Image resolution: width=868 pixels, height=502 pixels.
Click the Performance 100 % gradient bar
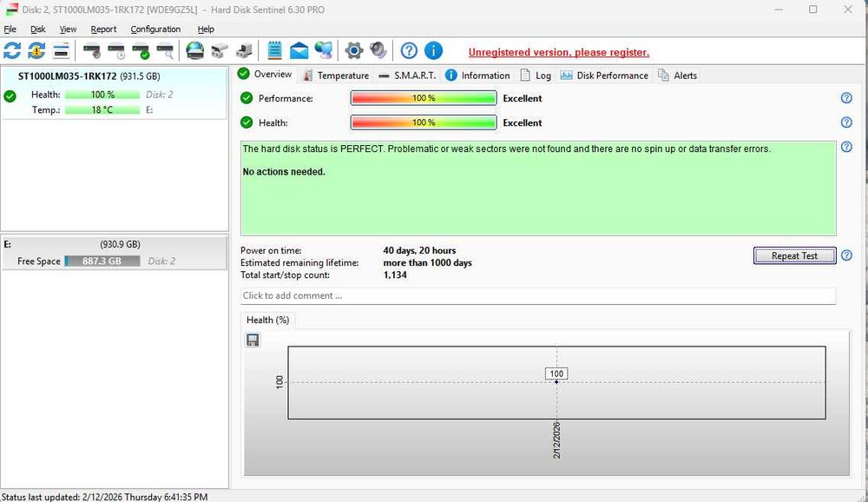click(424, 98)
